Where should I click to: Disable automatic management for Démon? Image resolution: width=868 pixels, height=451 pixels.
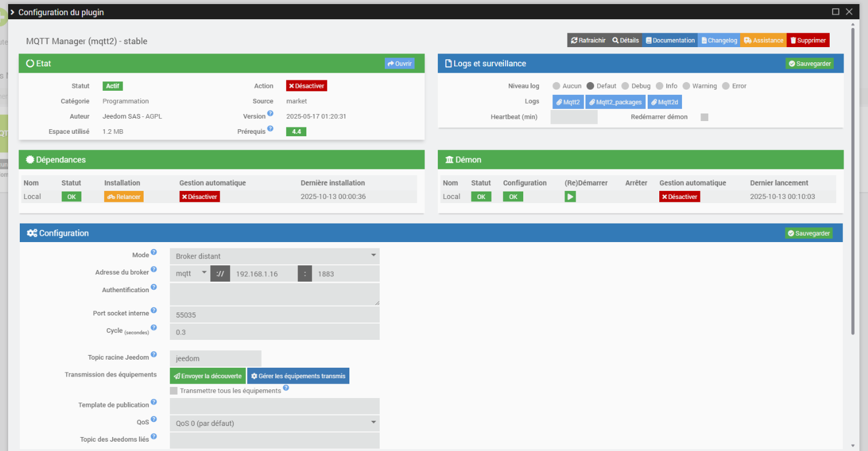680,197
